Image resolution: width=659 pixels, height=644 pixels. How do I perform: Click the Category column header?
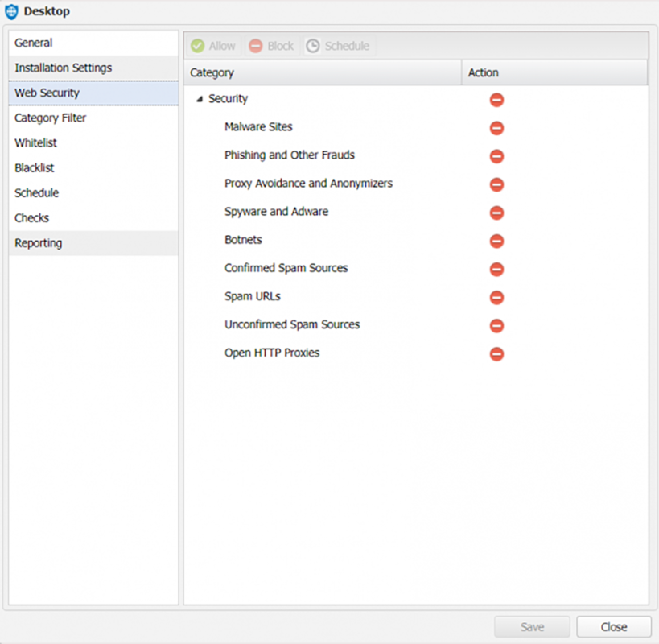coord(323,72)
